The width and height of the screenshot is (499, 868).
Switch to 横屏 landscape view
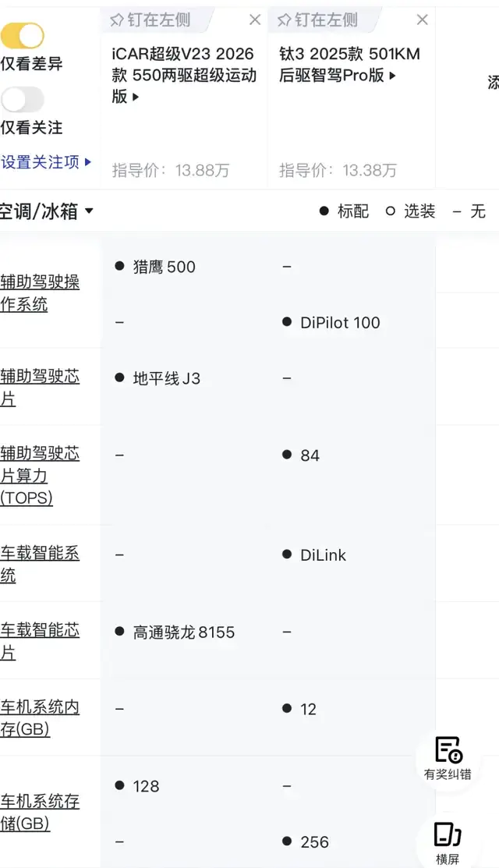[448, 842]
